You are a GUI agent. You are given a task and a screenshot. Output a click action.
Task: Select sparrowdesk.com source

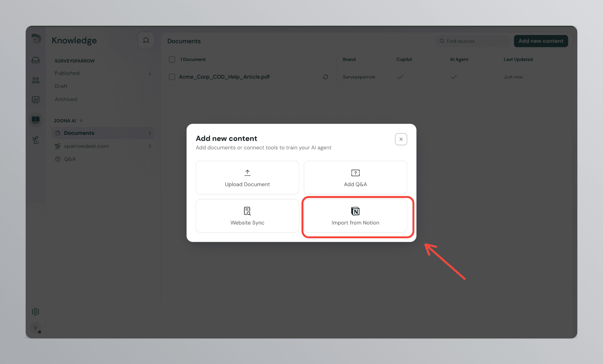[x=103, y=146]
